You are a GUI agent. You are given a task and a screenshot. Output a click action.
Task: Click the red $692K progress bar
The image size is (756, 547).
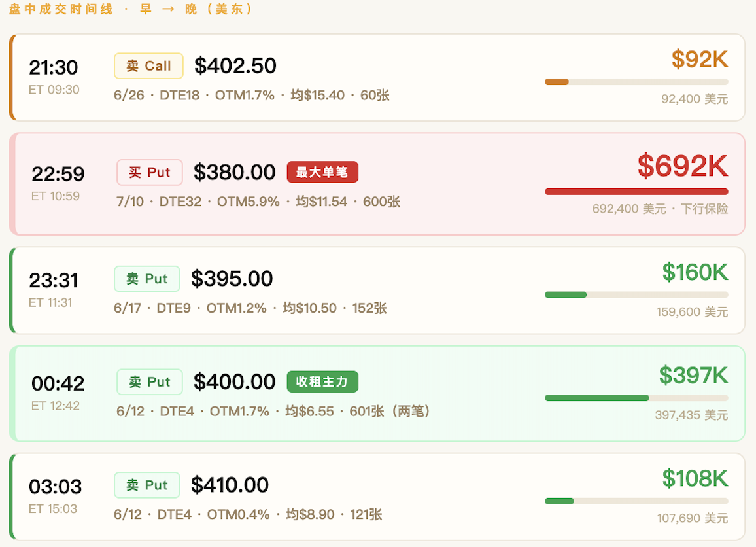(x=636, y=192)
